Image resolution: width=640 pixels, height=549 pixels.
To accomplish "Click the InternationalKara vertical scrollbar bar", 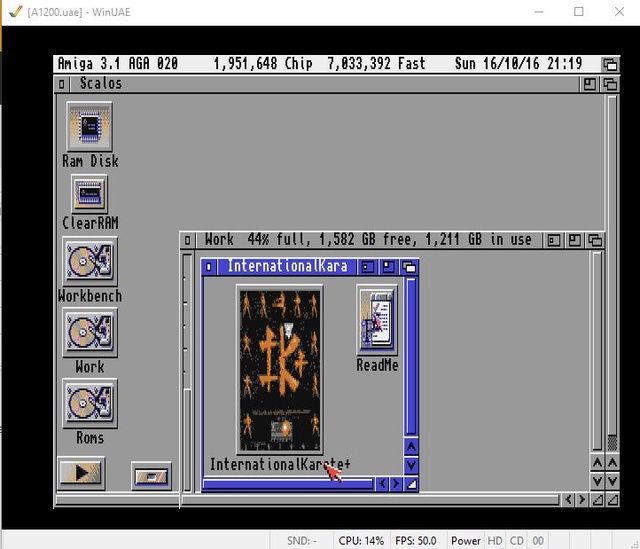I will (411, 356).
